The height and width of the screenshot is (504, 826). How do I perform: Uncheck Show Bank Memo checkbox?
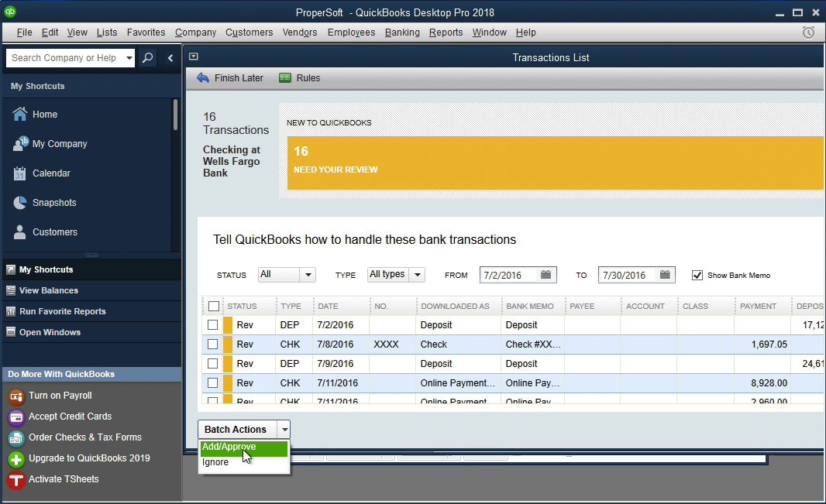tap(697, 275)
